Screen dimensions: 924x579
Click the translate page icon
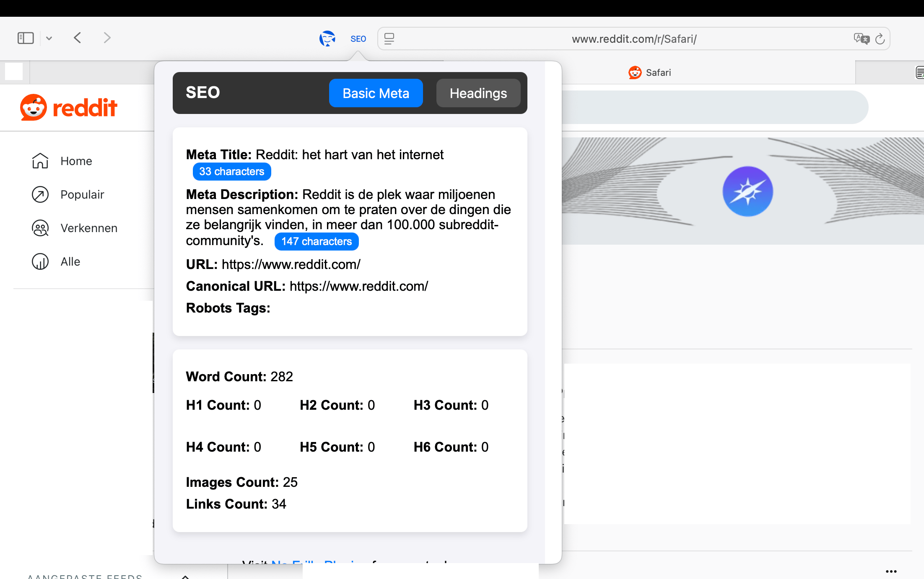coord(862,39)
